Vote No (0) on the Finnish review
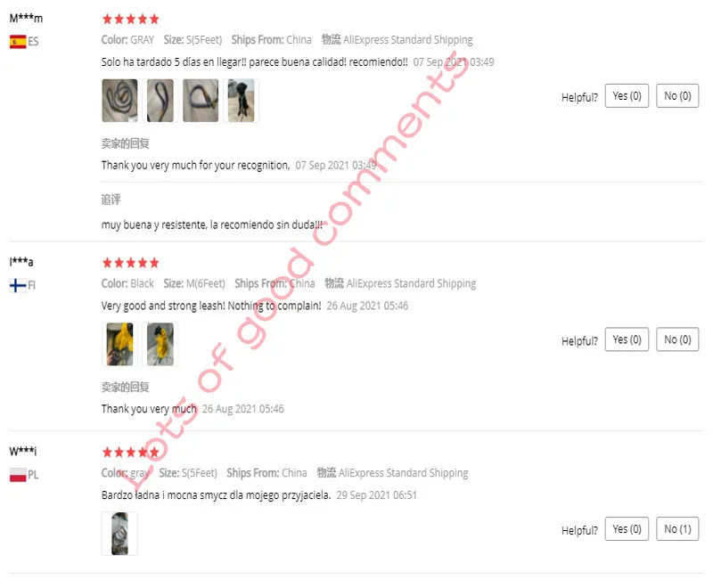 [x=677, y=339]
